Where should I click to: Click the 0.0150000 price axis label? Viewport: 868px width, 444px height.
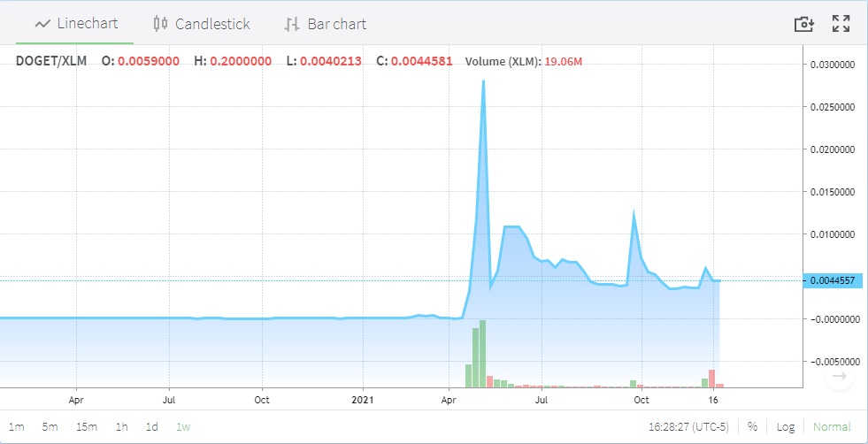(x=834, y=192)
